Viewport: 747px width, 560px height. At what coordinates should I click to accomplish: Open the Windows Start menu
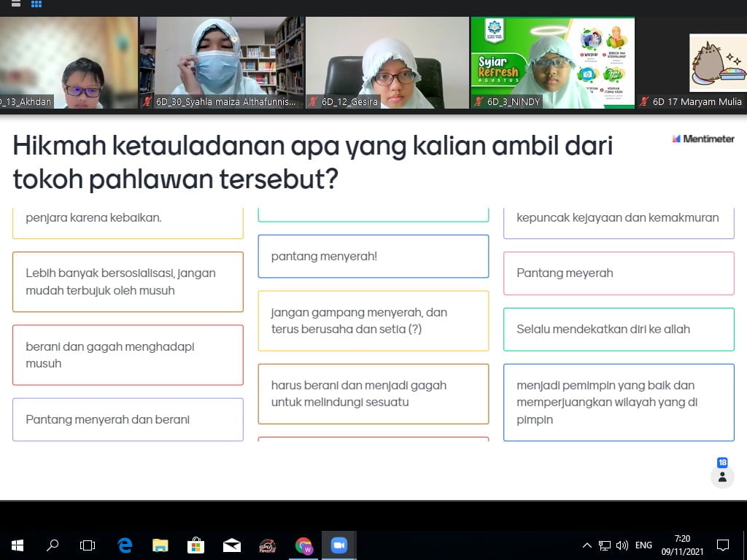[x=16, y=545]
